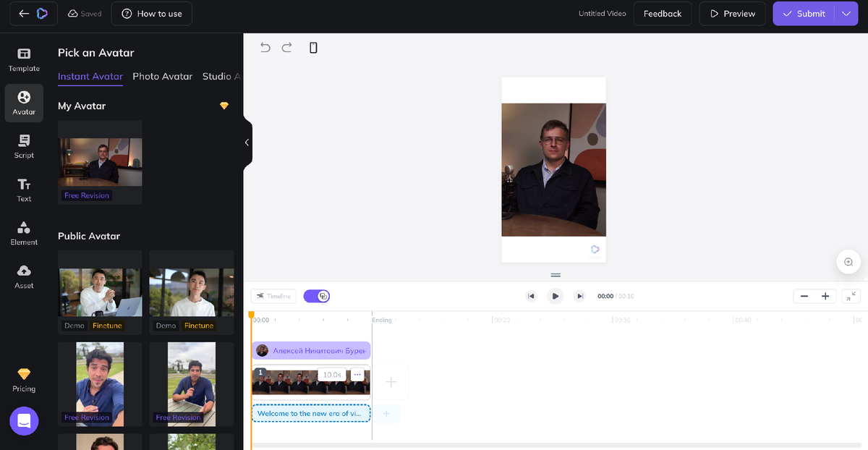
Task: Click the premium diamond next to My Avatar
Action: coord(224,106)
